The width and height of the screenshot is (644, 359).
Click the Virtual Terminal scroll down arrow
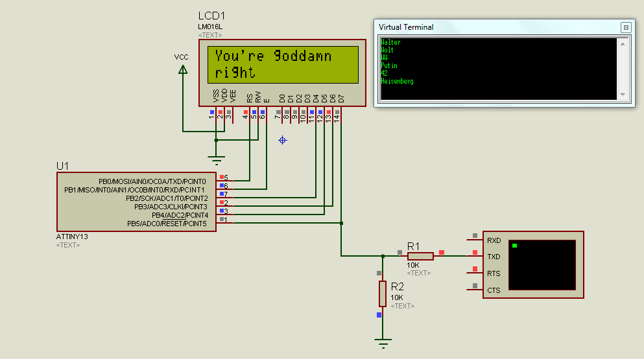623,95
